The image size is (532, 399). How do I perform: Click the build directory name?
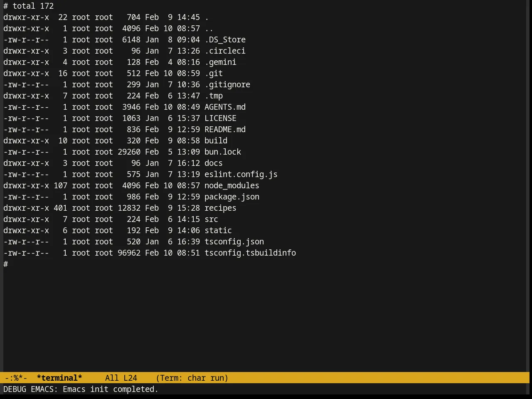pyautogui.click(x=216, y=141)
